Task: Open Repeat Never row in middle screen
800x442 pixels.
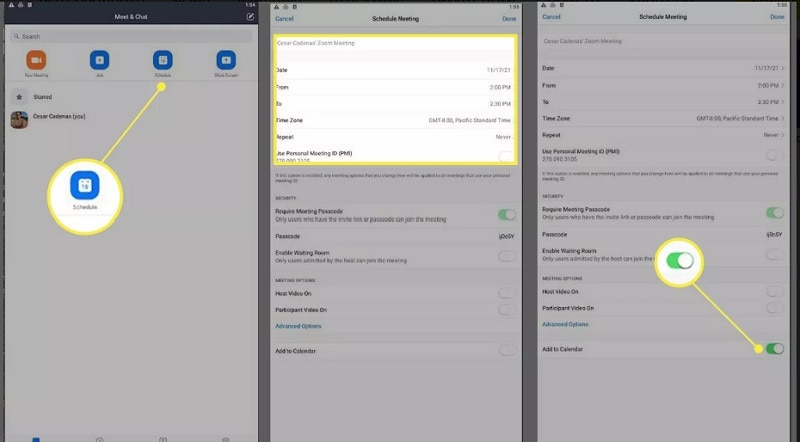Action: click(395, 137)
